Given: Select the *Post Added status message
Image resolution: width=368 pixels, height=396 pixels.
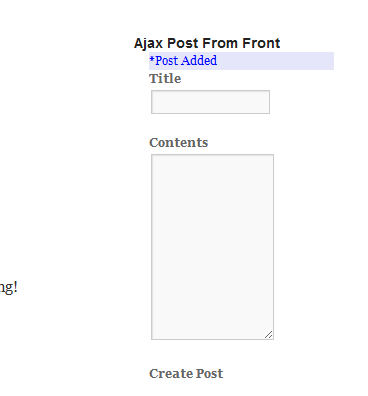Looking at the screenshot, I should (x=183, y=61).
